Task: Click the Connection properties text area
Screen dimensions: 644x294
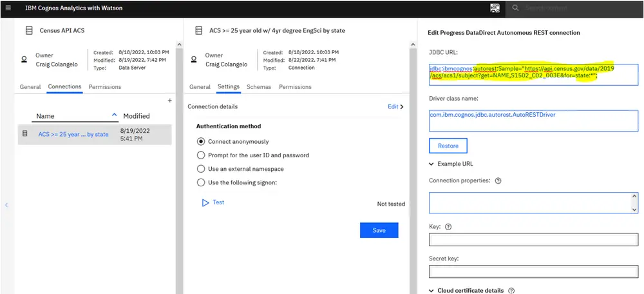Action: click(x=533, y=202)
